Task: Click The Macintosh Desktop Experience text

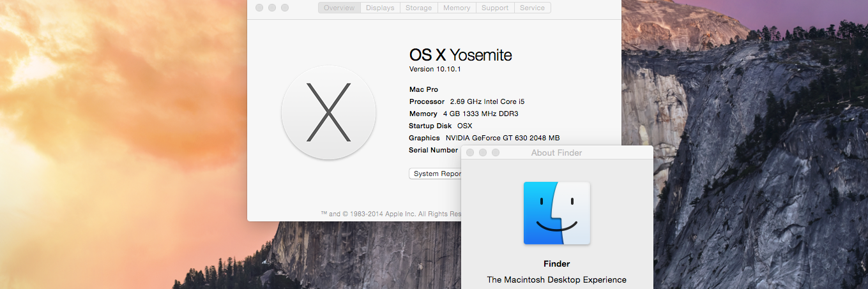Action: click(x=557, y=279)
